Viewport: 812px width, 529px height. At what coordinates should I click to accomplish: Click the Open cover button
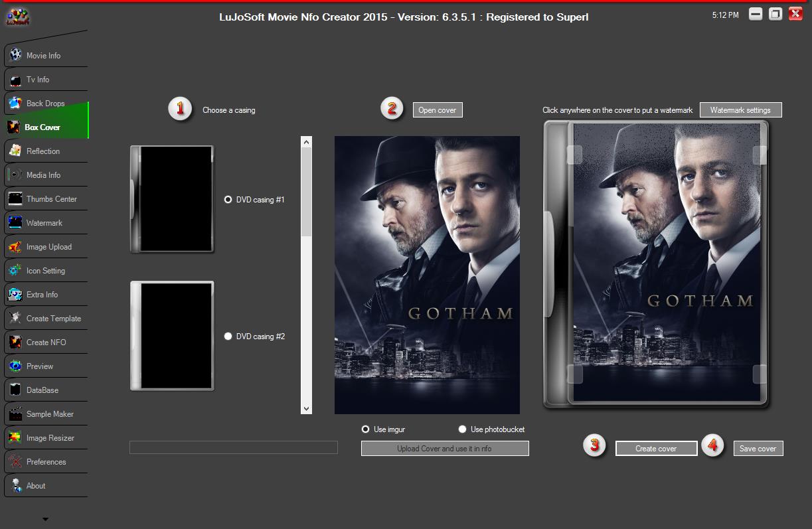coord(438,110)
